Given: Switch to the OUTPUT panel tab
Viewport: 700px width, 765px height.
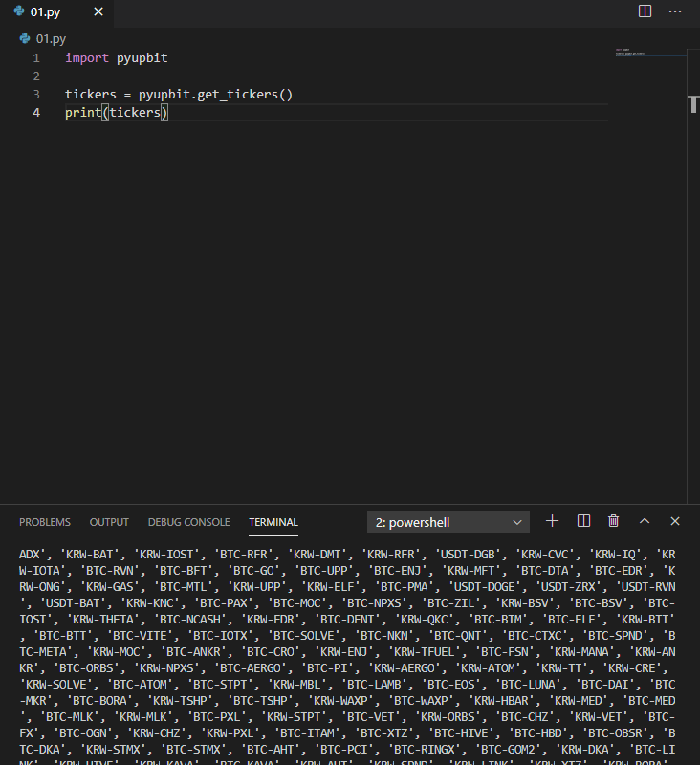Looking at the screenshot, I should (x=109, y=522).
